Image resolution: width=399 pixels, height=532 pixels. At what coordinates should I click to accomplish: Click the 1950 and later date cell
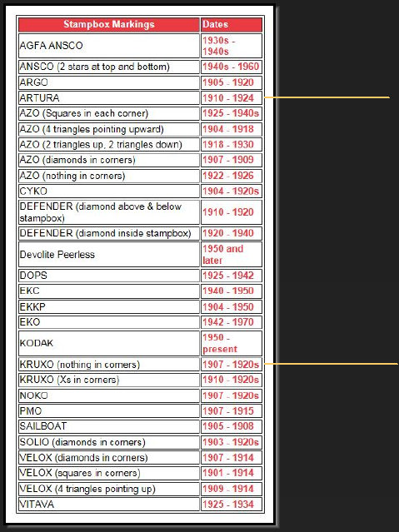click(232, 254)
